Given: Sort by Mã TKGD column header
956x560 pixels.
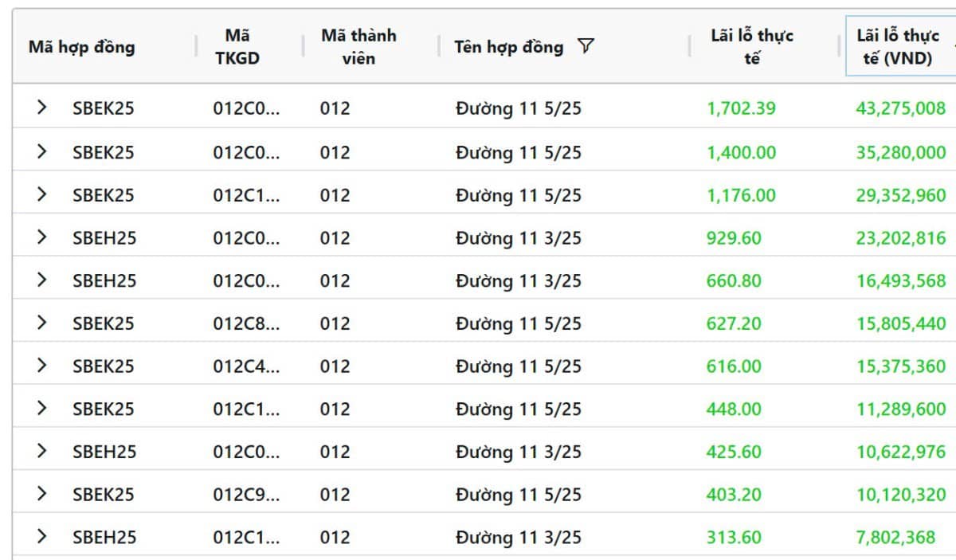Looking at the screenshot, I should click(x=237, y=47).
